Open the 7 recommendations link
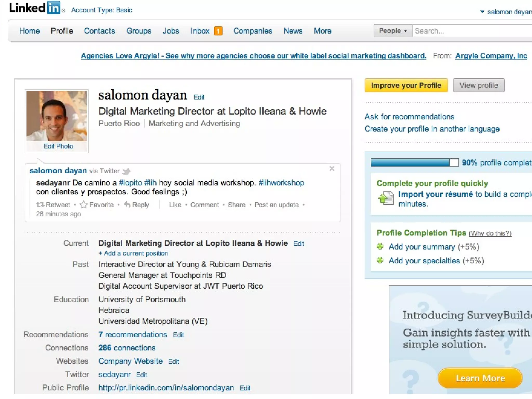This screenshot has width=532, height=399. coord(132,335)
